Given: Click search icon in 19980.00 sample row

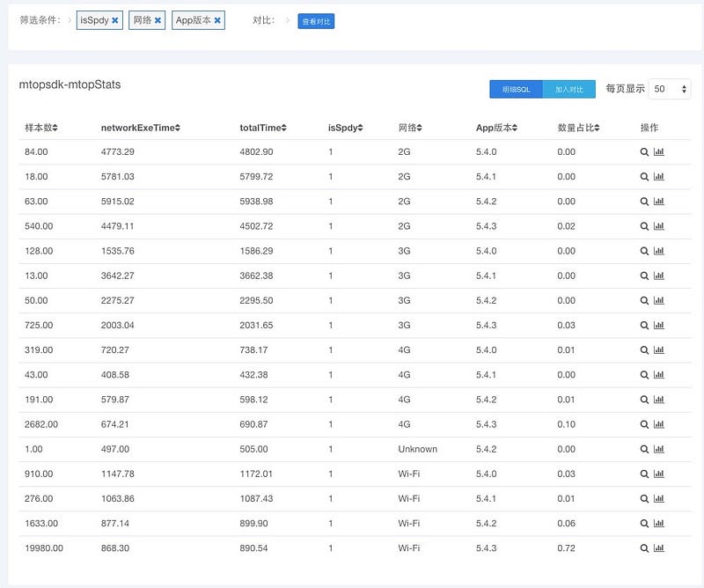Looking at the screenshot, I should click(644, 548).
